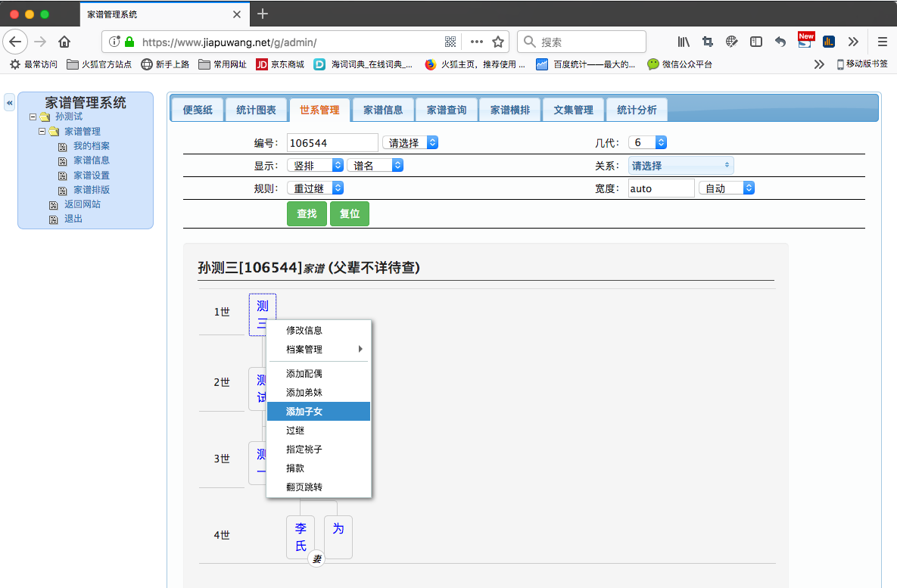Choose 修改信息 from context menu
This screenshot has width=897, height=588.
tap(319, 330)
